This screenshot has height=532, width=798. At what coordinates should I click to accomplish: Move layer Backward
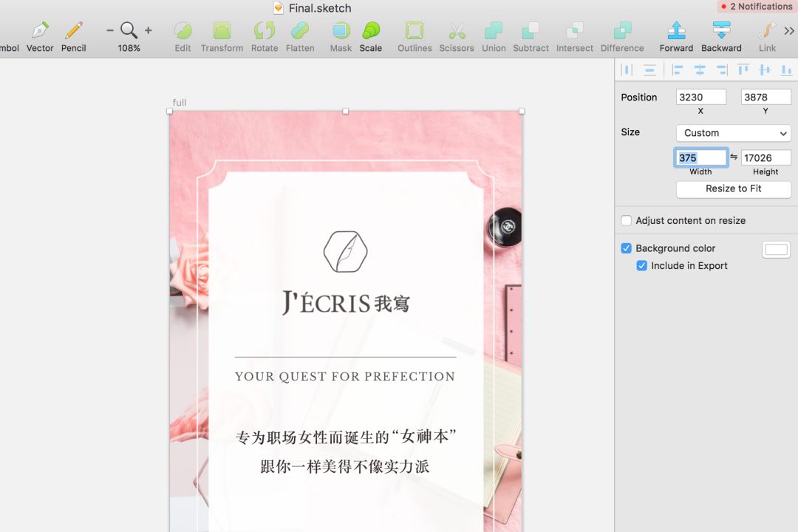[x=721, y=36]
